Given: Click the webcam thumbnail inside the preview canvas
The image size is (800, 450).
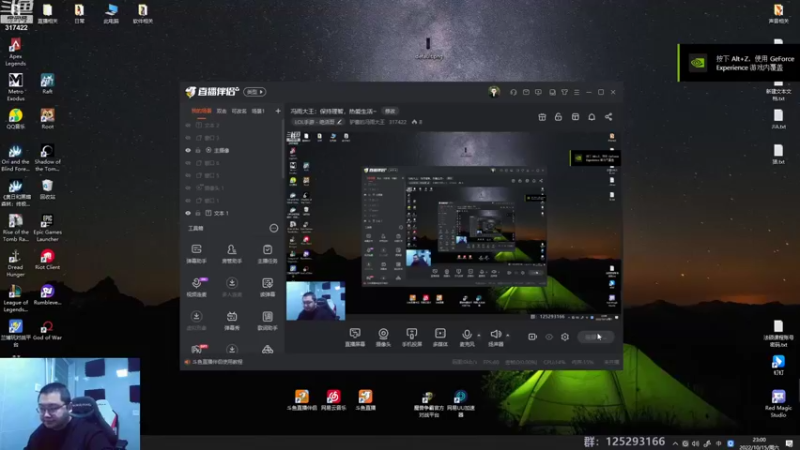Looking at the screenshot, I should point(315,301).
